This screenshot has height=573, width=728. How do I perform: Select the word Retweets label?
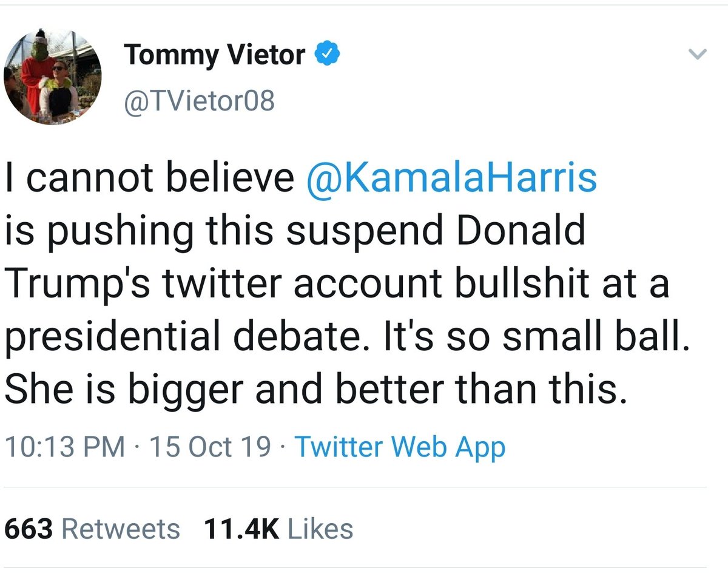pos(121,529)
